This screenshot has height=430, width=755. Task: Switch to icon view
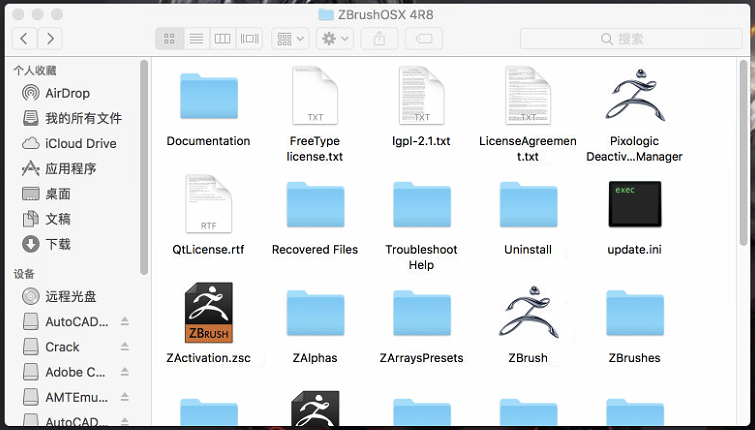(169, 39)
